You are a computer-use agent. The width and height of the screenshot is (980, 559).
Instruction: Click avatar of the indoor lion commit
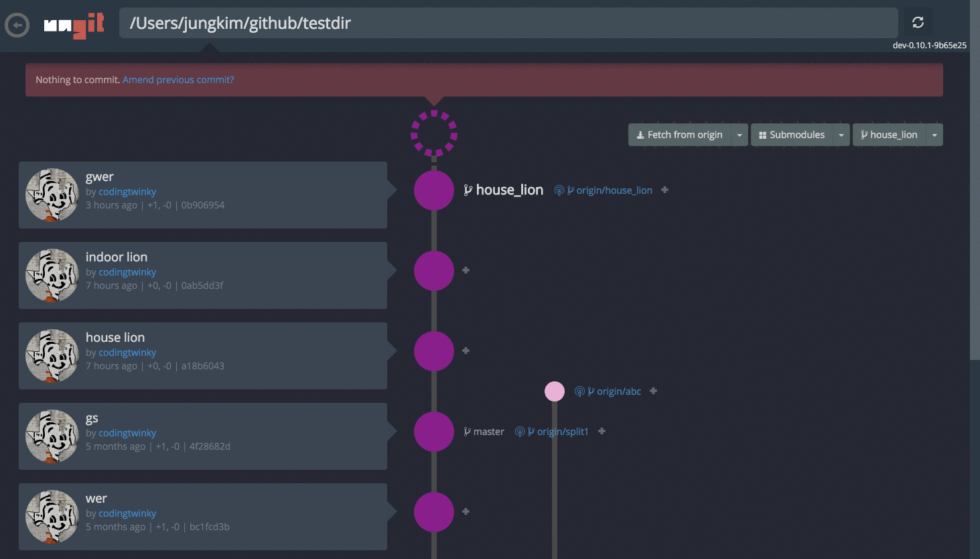[52, 275]
